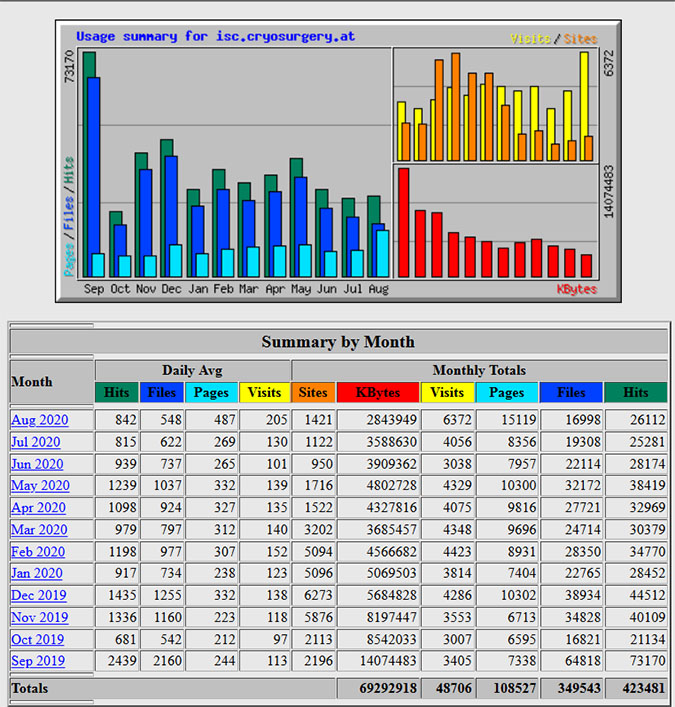Open the Aug 2020 monthly report link

click(x=39, y=420)
